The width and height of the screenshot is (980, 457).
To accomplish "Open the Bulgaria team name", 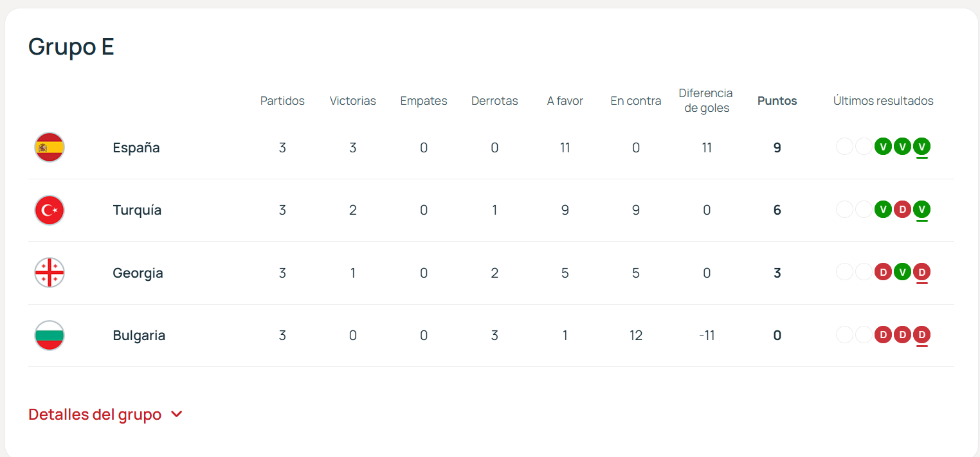I will [x=139, y=336].
